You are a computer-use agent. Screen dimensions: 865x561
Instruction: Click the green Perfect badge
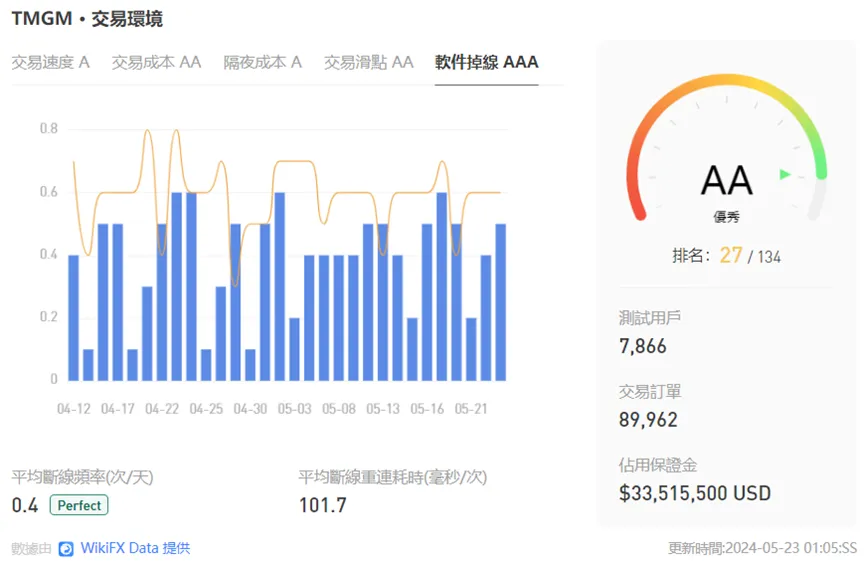point(79,505)
